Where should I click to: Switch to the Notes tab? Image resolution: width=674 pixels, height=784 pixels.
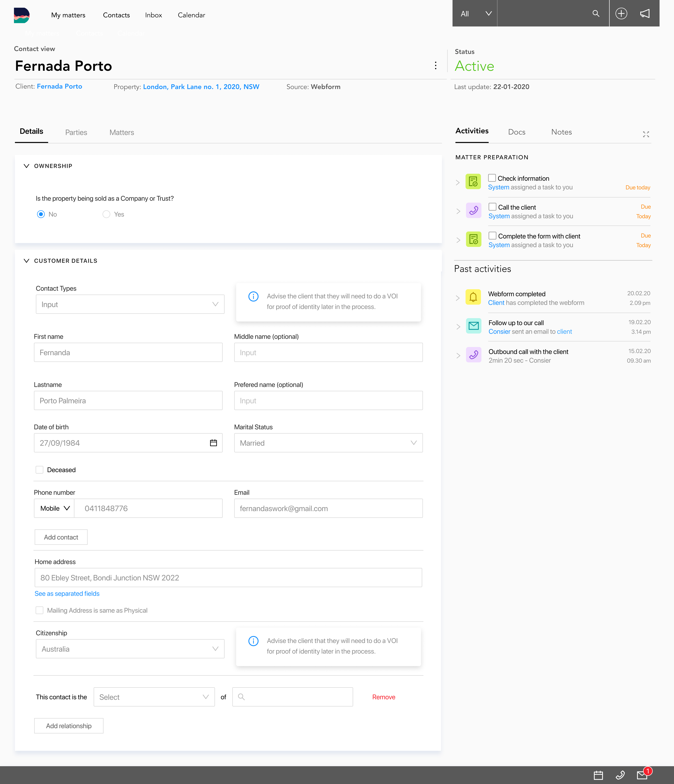[561, 132]
